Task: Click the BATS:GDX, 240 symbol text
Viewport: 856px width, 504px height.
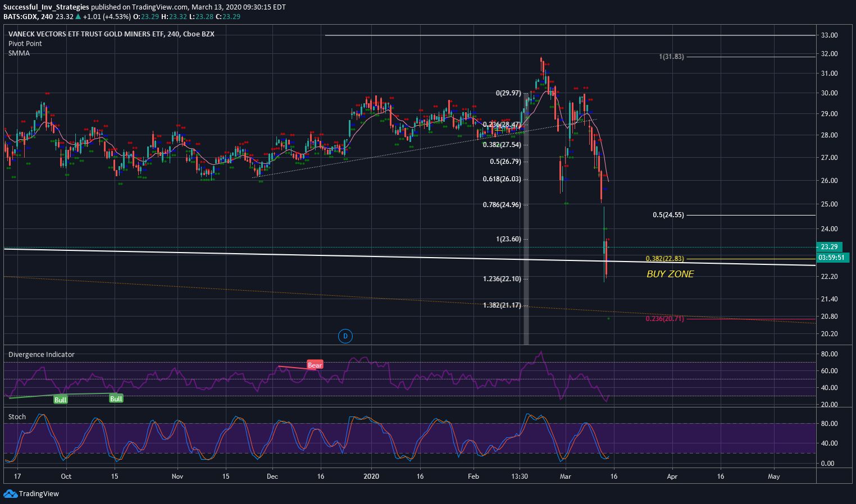Action: [x=28, y=16]
